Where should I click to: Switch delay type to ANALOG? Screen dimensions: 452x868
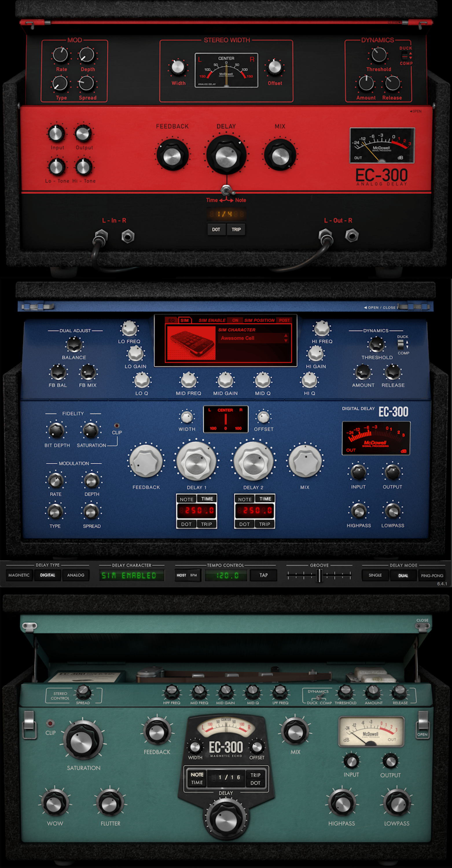[x=76, y=575]
